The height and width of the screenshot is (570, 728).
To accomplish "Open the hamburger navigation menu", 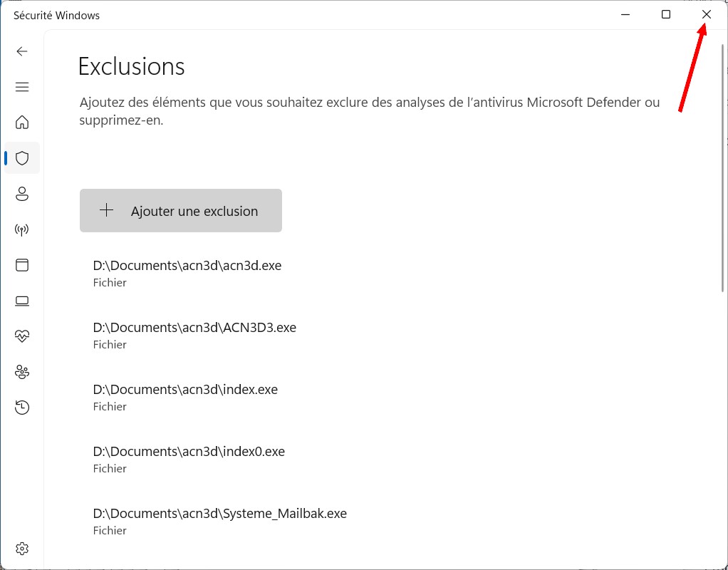I will [x=22, y=87].
